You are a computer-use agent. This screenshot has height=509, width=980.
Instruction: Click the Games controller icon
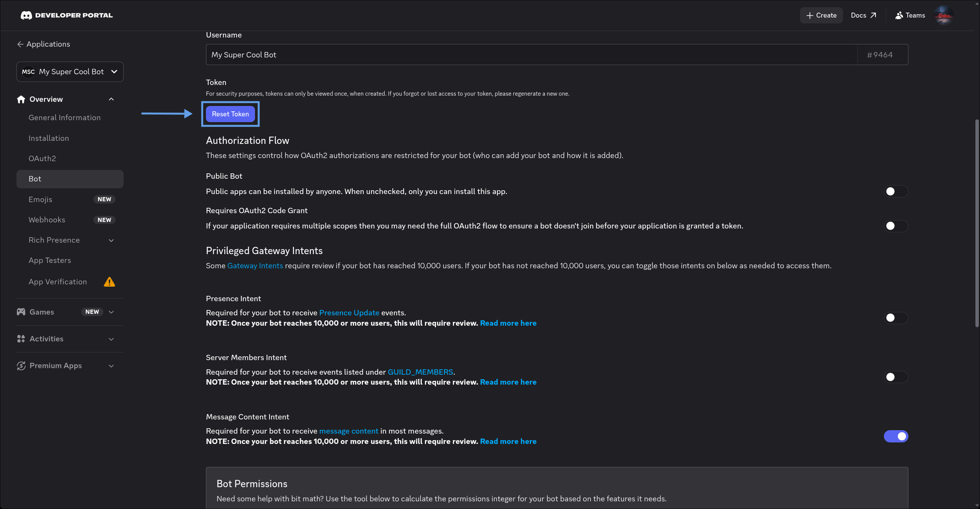(x=21, y=312)
